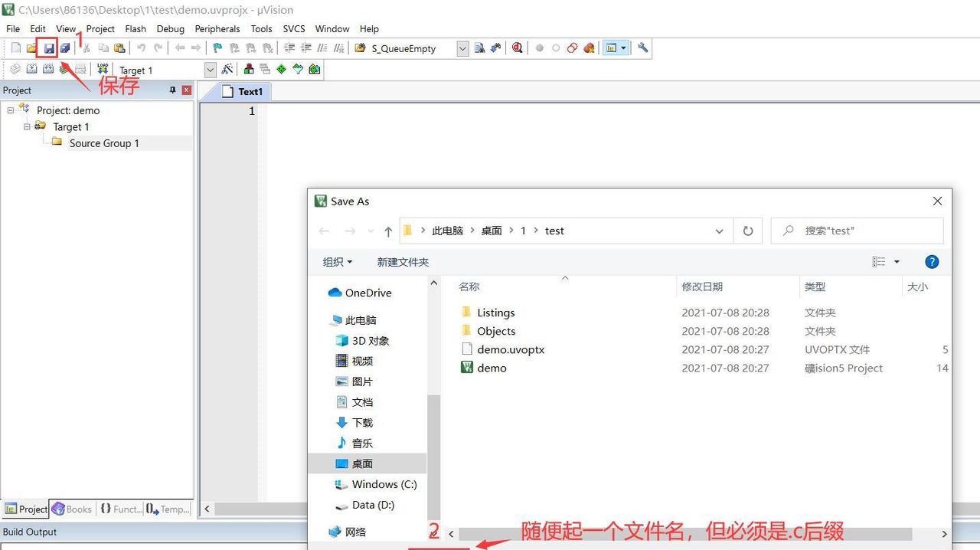The image size is (980, 550).
Task: Start the Build of current target
Action: coord(31,69)
